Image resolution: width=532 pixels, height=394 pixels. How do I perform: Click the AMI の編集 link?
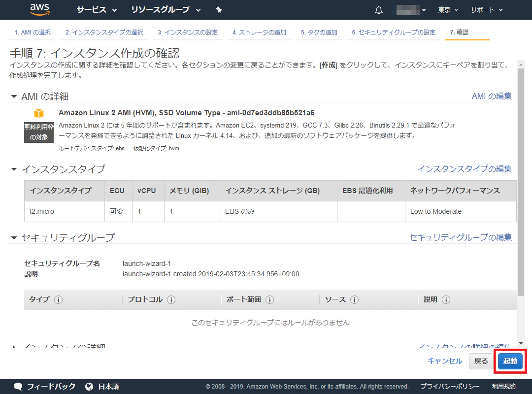pos(492,96)
